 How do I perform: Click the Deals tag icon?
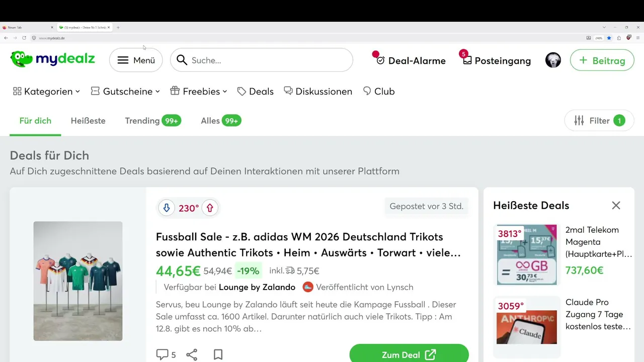[x=242, y=92]
